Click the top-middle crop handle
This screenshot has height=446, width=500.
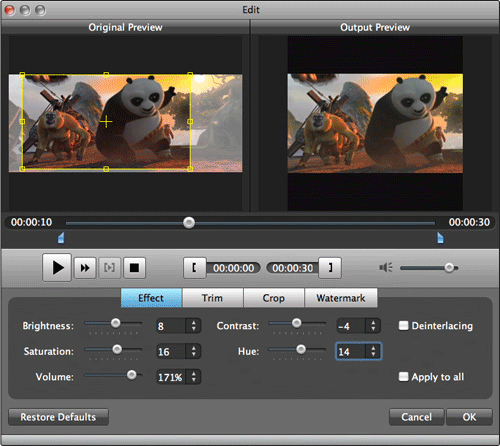(106, 75)
